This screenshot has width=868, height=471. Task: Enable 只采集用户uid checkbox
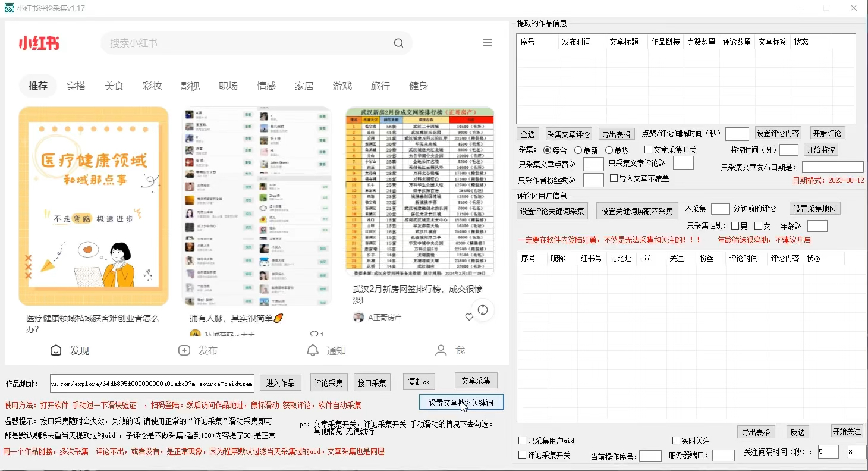[x=522, y=441]
